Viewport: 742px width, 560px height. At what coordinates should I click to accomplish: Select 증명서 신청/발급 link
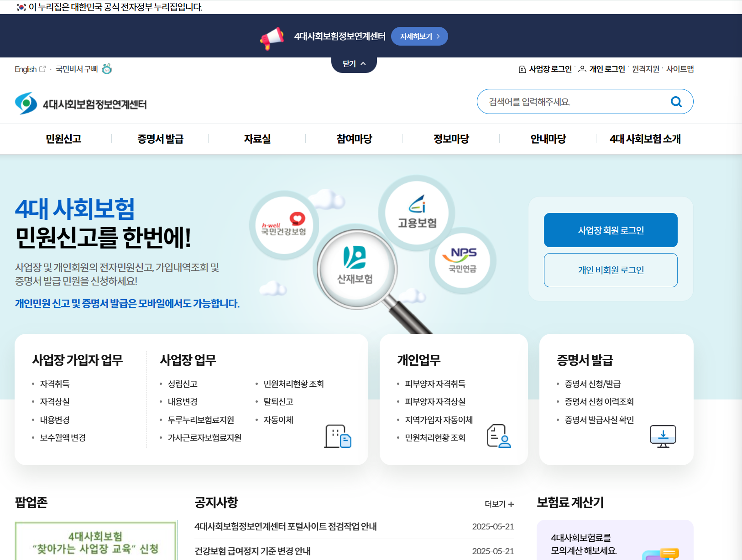[593, 384]
